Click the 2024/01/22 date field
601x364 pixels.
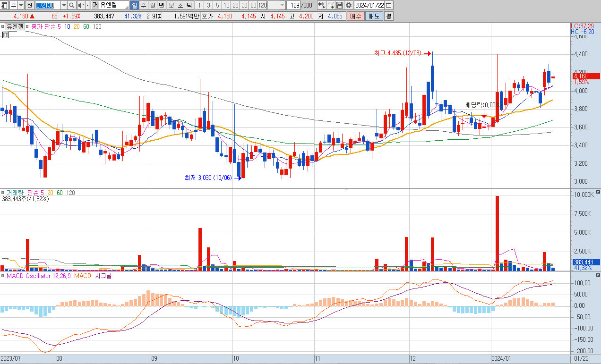(369, 5)
